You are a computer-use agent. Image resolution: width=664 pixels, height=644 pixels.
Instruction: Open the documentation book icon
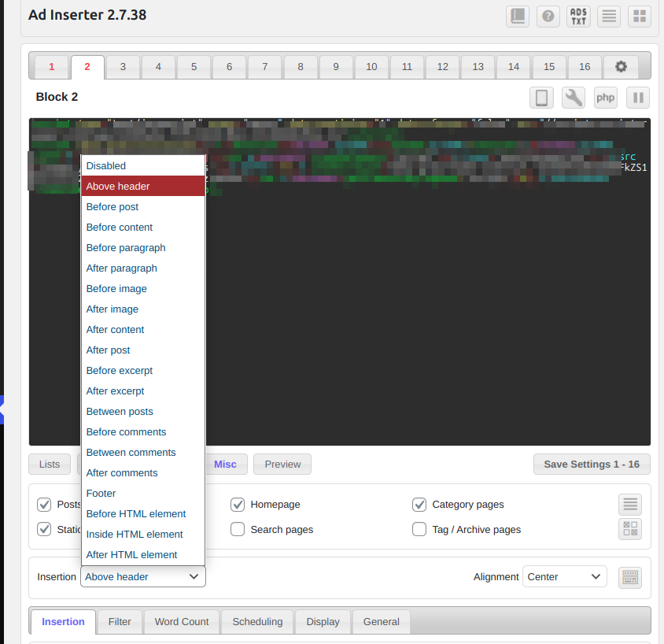click(x=517, y=17)
